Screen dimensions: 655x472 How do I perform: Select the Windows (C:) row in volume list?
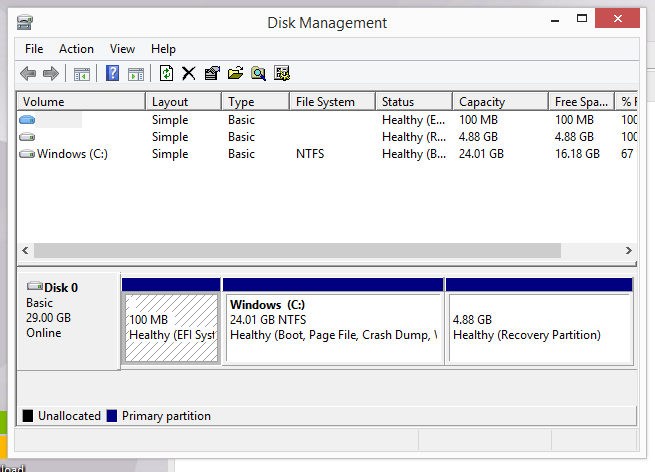72,154
